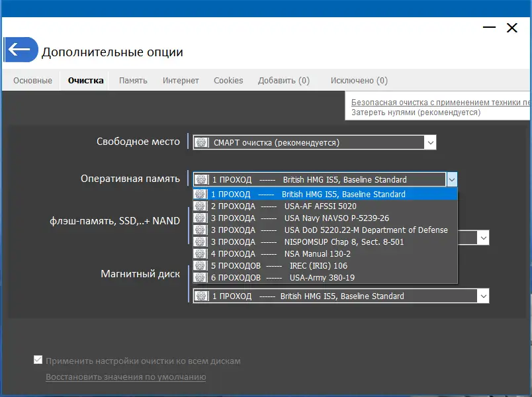
Task: Click the icon next to USA DoD 5220.22-M entry
Action: pos(200,230)
